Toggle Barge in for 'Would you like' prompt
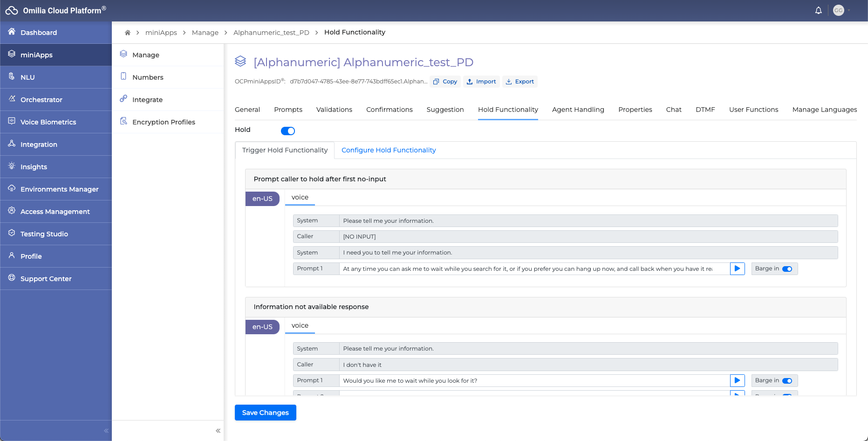This screenshot has width=868, height=441. [x=787, y=381]
